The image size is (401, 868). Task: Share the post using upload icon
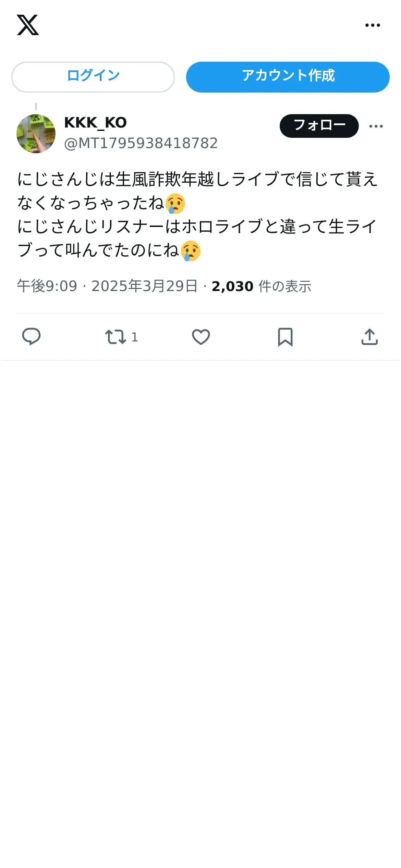(x=369, y=337)
